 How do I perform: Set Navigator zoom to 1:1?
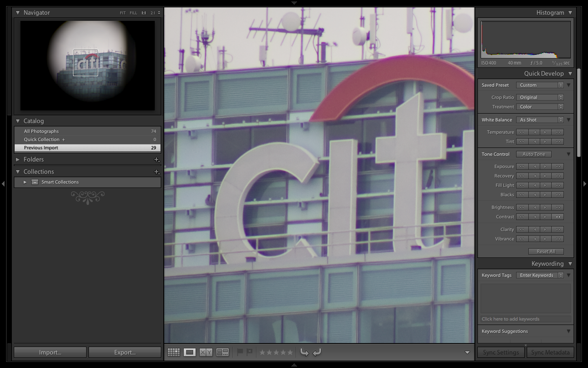144,13
